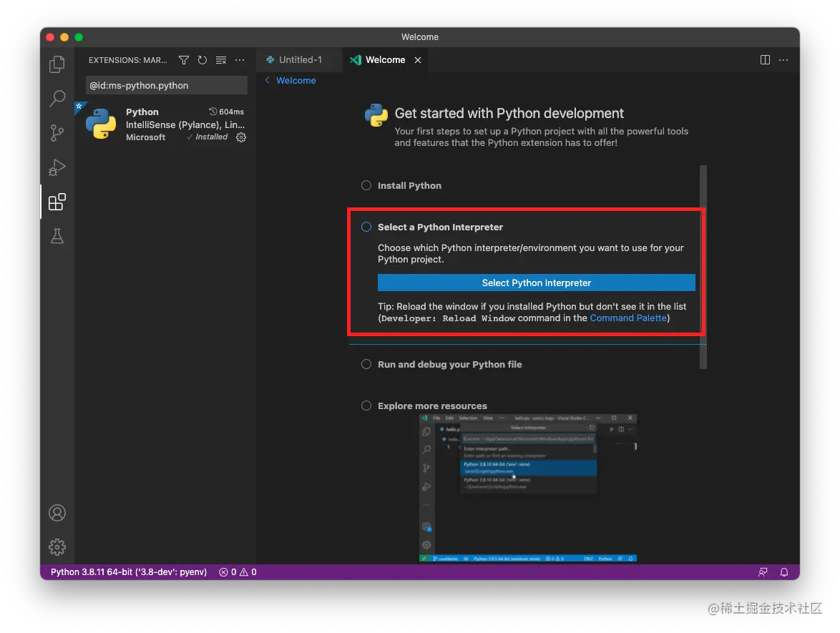The image size is (840, 633).
Task: Switch to the Untitled-1 tab
Action: pos(299,60)
